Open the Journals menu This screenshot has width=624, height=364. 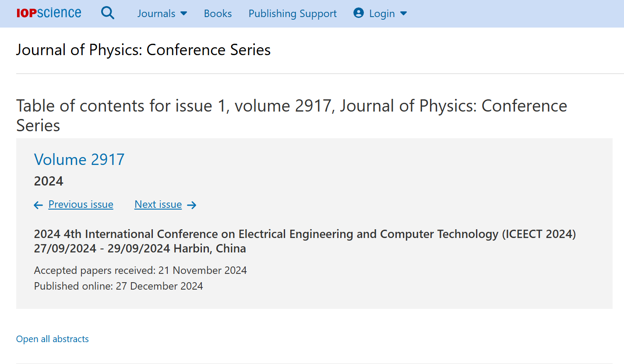[156, 14]
